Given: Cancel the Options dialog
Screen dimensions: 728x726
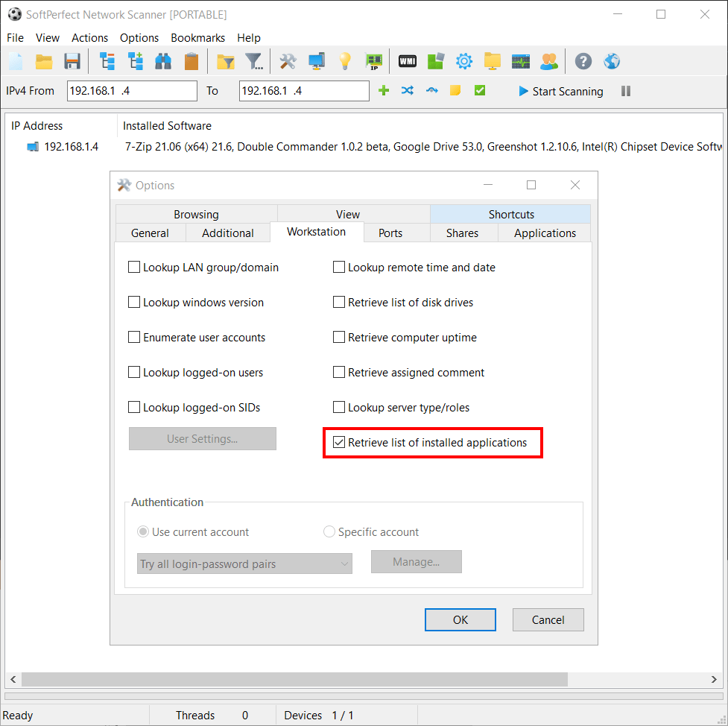Looking at the screenshot, I should click(548, 619).
